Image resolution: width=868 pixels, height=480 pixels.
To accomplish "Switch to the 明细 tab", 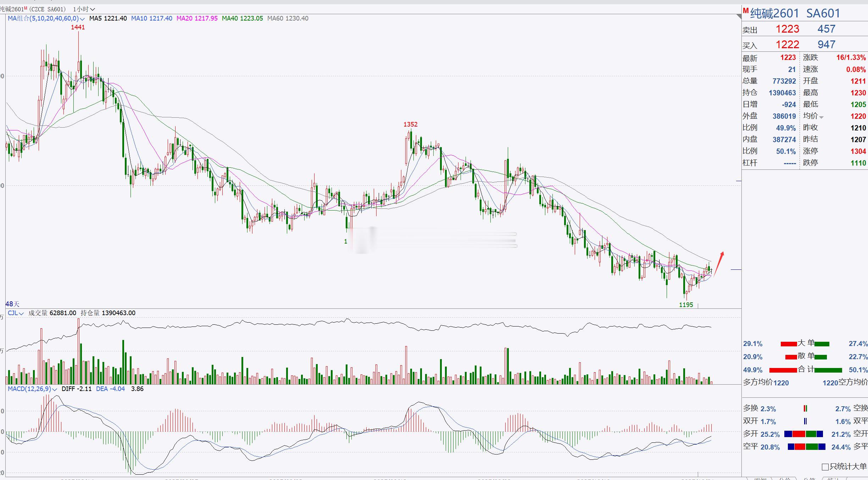I will click(x=760, y=479).
